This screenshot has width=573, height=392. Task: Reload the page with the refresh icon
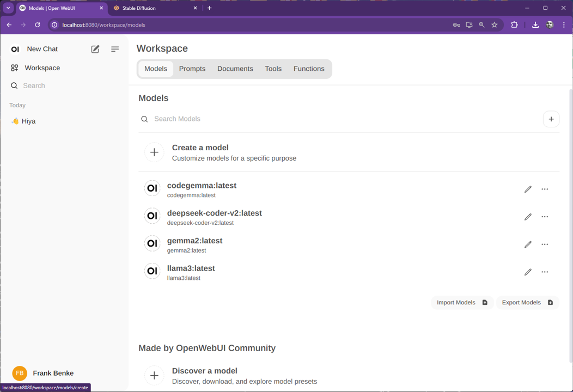[x=38, y=25]
